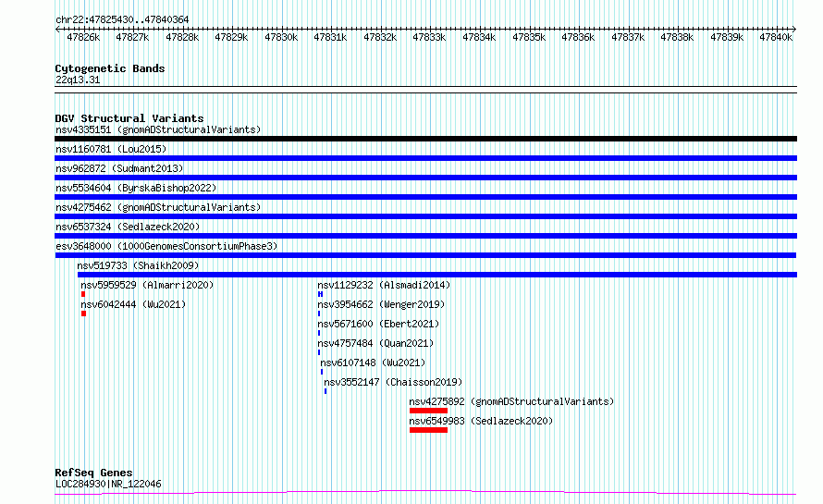This screenshot has height=504, width=823.
Task: Select the nsv3954662 (Wenger2019) label
Action: (x=381, y=304)
